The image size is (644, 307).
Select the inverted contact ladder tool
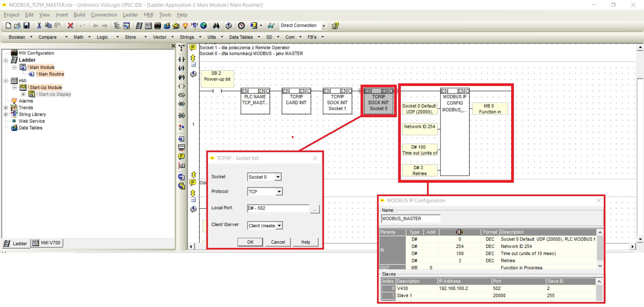(x=181, y=68)
